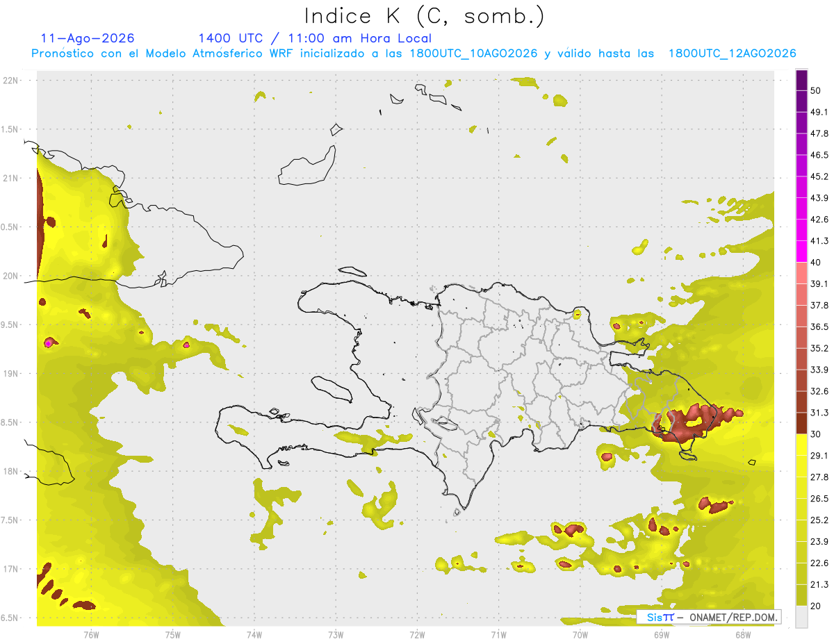Click the "46.5" color bar value
Screen dimensions: 834x644
point(819,155)
